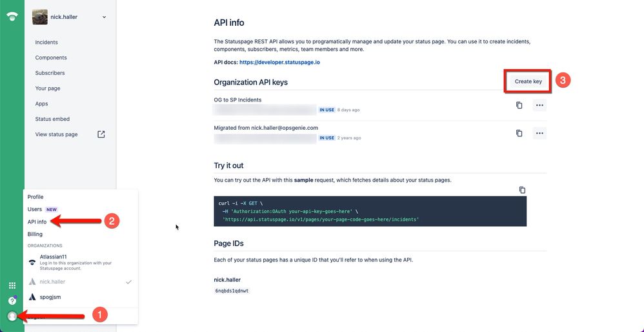Go to Subscribers section
This screenshot has height=332, width=644.
tap(50, 73)
